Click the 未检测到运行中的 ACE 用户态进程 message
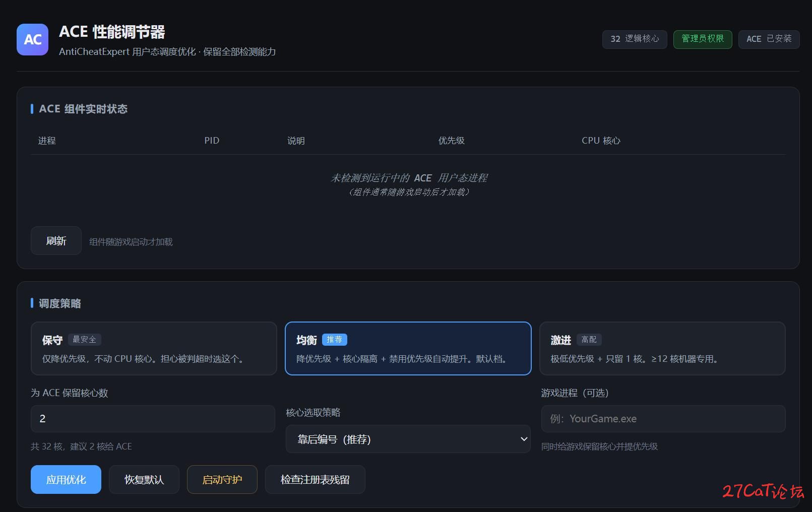Image resolution: width=812 pixels, height=512 pixels. tap(409, 178)
